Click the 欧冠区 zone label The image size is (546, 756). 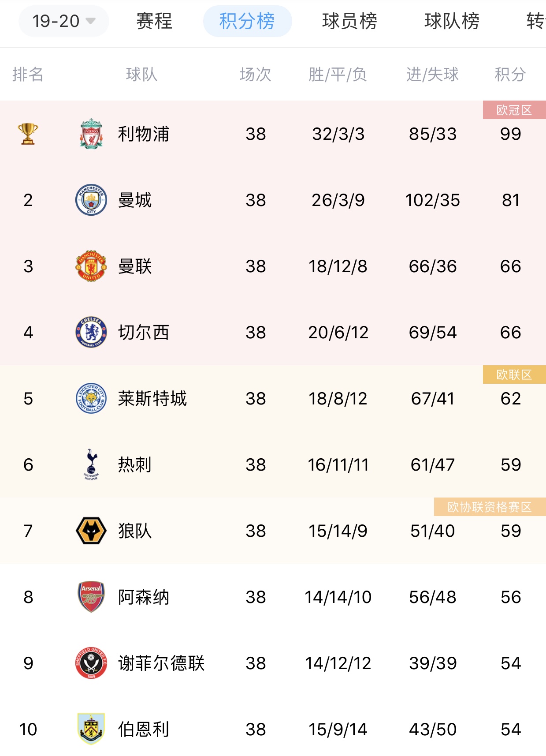[x=514, y=110]
